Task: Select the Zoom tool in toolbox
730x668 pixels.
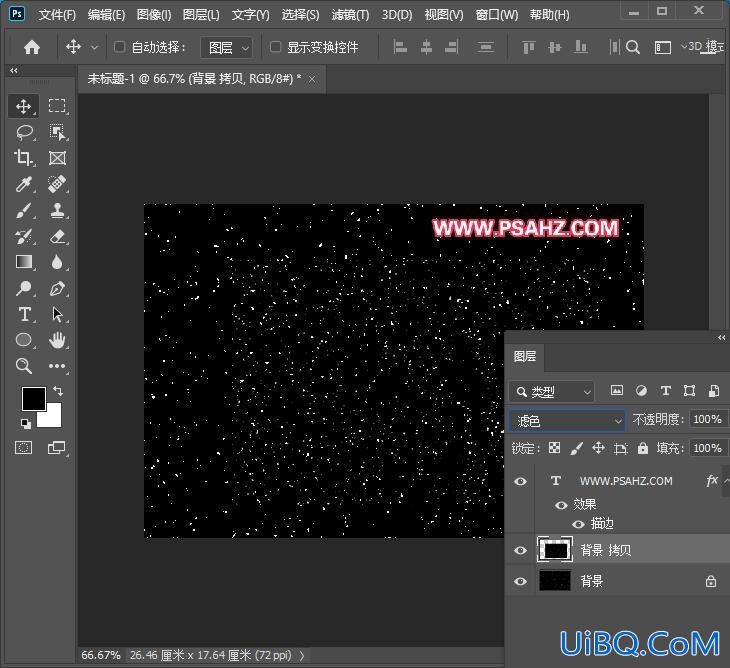Action: 24,366
